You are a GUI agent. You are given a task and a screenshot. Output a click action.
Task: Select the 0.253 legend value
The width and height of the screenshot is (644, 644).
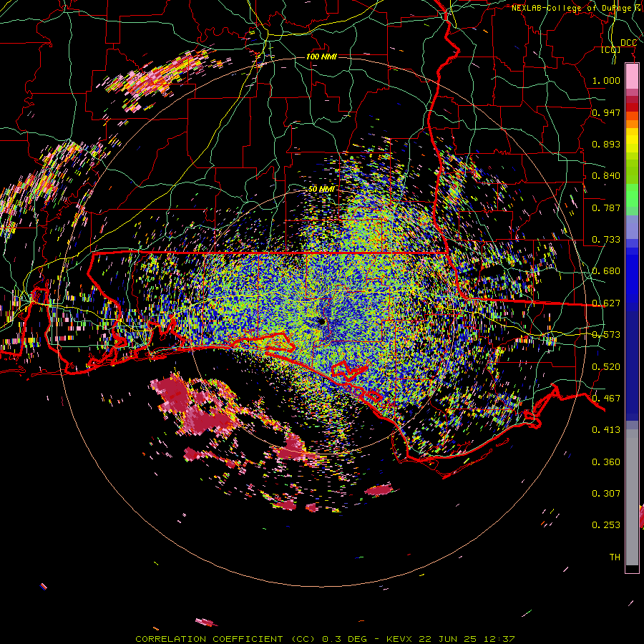point(606,525)
